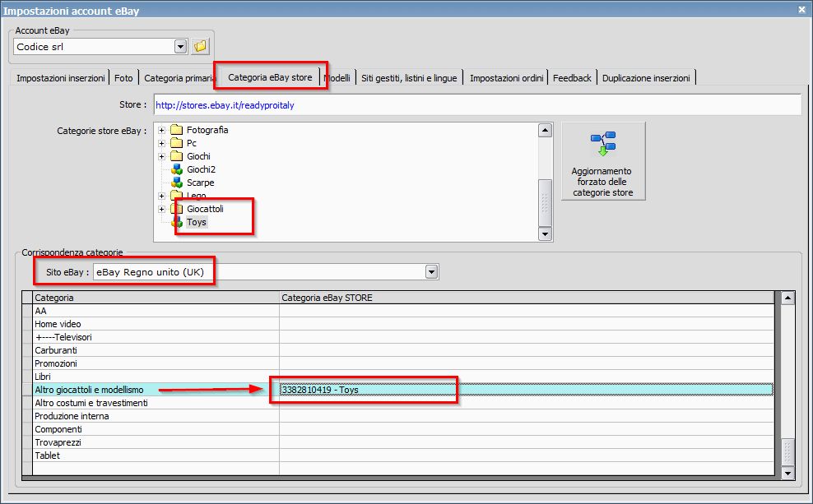Select Giochi2 in store categories tree
Screen dimensions: 813x504
(201, 169)
